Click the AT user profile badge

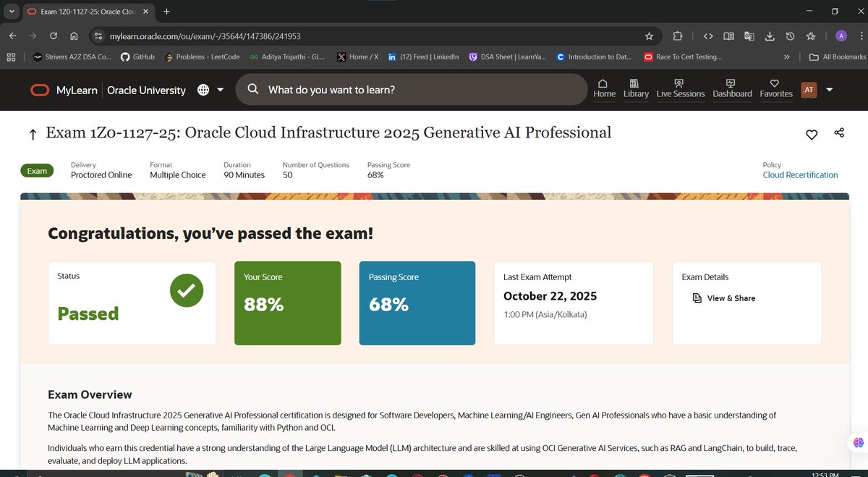[809, 90]
